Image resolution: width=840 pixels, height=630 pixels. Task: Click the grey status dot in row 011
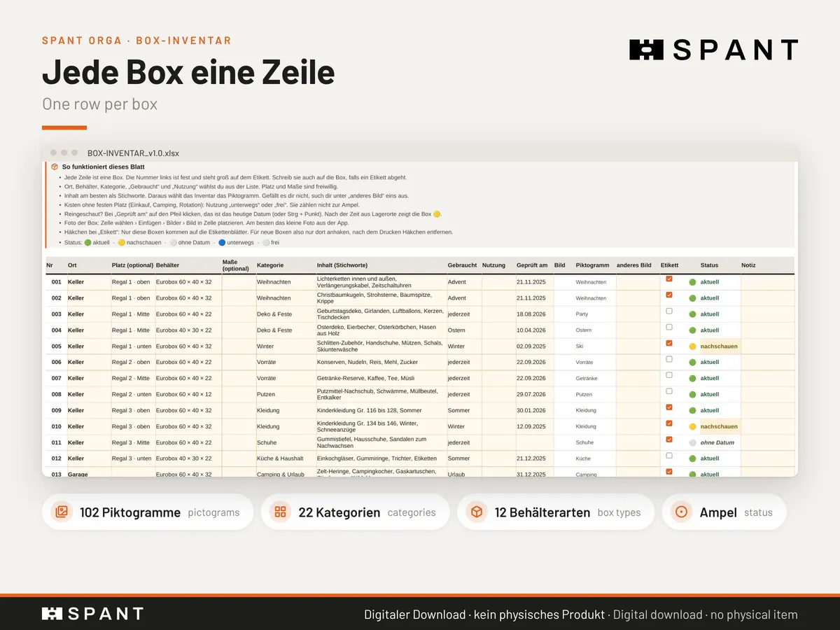[692, 443]
